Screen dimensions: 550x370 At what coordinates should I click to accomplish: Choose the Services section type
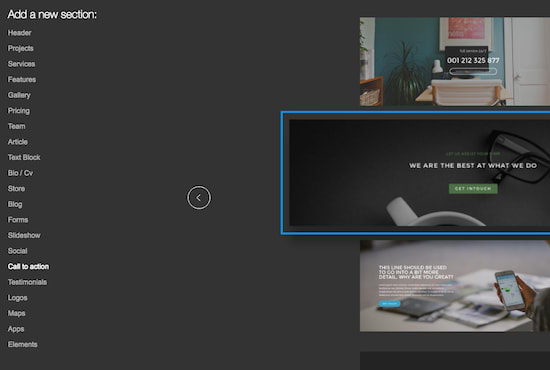21,64
